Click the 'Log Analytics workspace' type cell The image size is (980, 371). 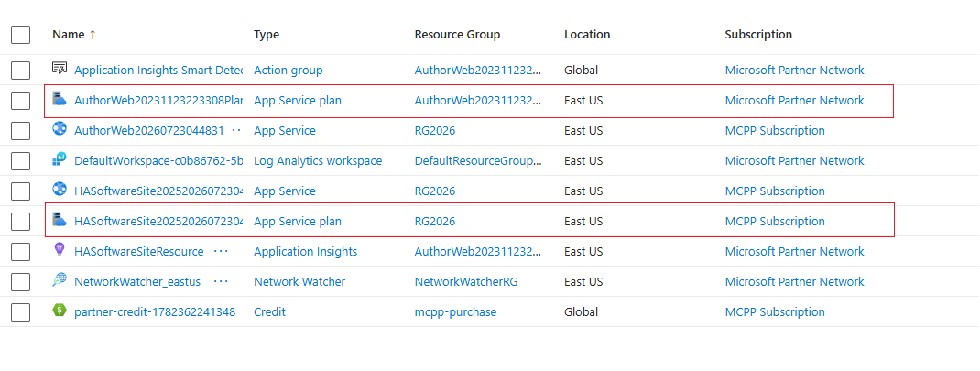point(318,161)
